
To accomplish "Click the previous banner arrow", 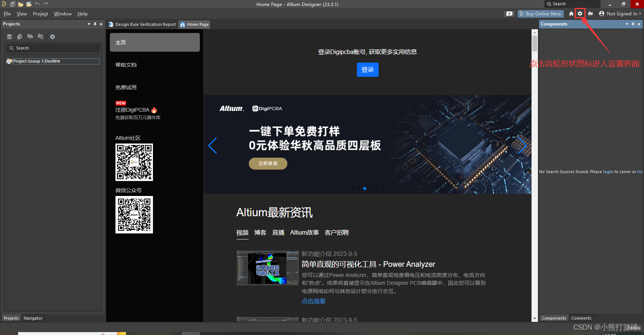I will (213, 145).
